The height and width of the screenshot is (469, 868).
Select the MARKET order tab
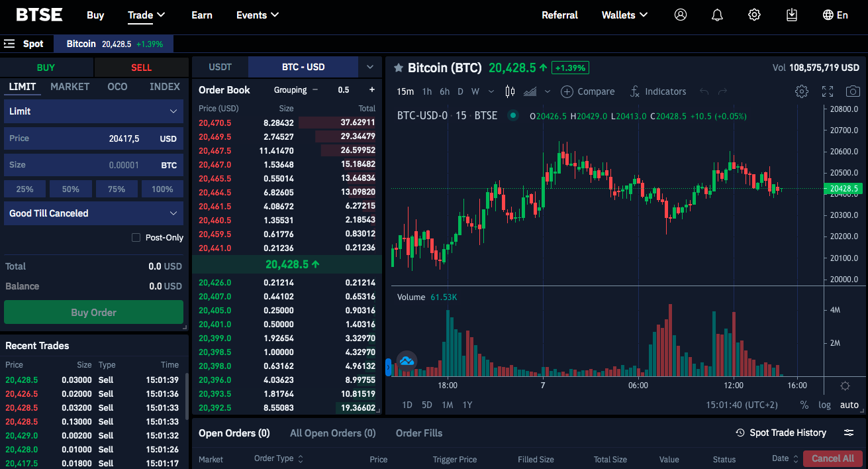point(70,87)
